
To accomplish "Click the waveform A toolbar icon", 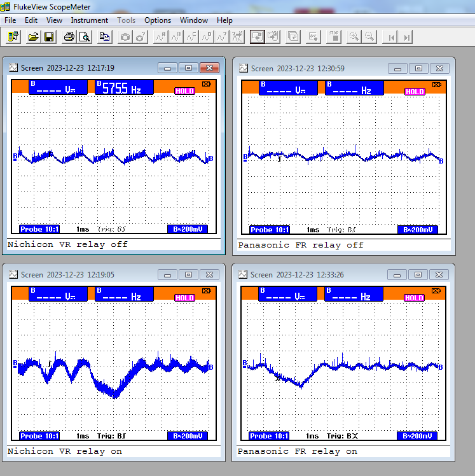I will pyautogui.click(x=160, y=37).
